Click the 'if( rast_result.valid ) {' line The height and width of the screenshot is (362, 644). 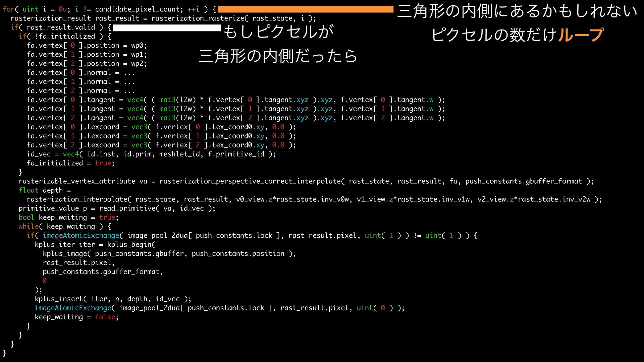61,27
